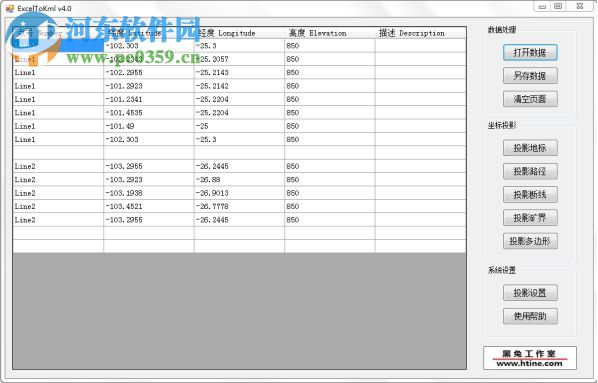The image size is (598, 383).
Task: Click elevation 850 in the -26.88 row
Action: [x=330, y=180]
